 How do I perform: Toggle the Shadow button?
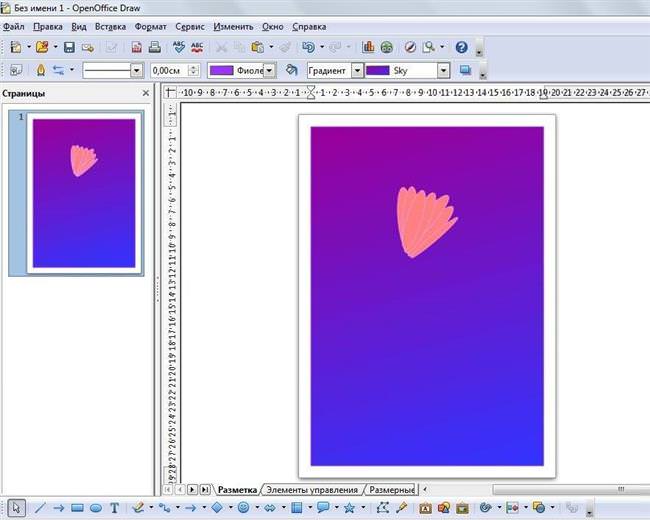[466, 70]
